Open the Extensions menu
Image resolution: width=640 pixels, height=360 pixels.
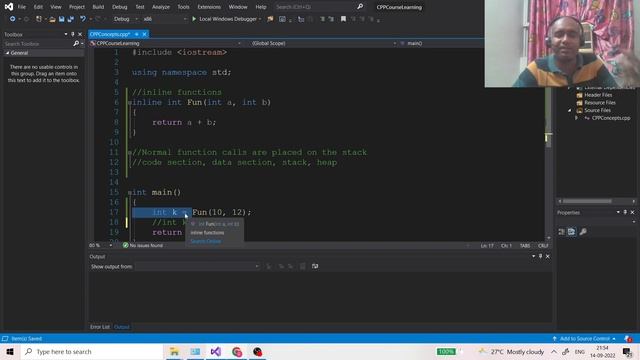tap(209, 7)
